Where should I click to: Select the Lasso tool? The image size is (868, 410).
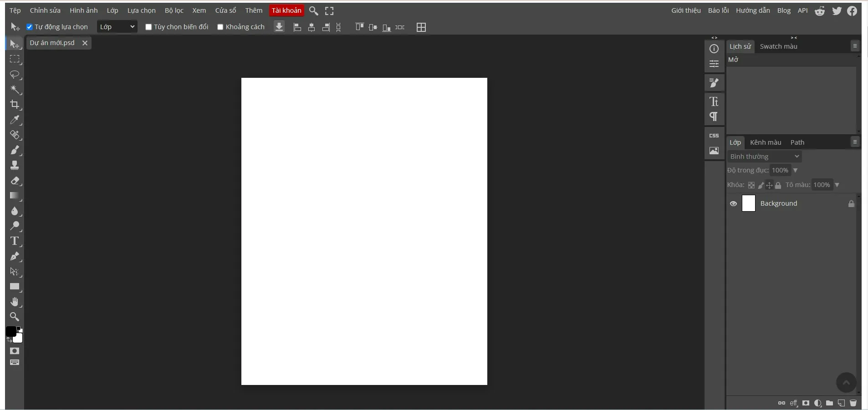coord(15,74)
